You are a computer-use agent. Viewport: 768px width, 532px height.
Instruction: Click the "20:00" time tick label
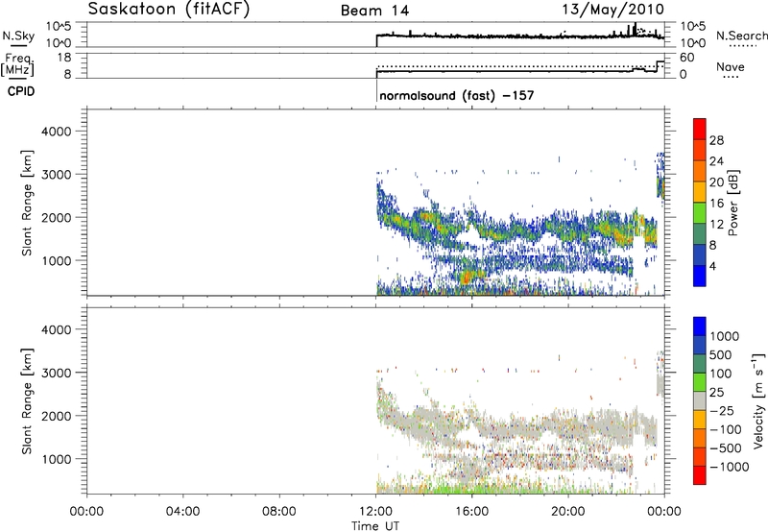click(x=567, y=512)
